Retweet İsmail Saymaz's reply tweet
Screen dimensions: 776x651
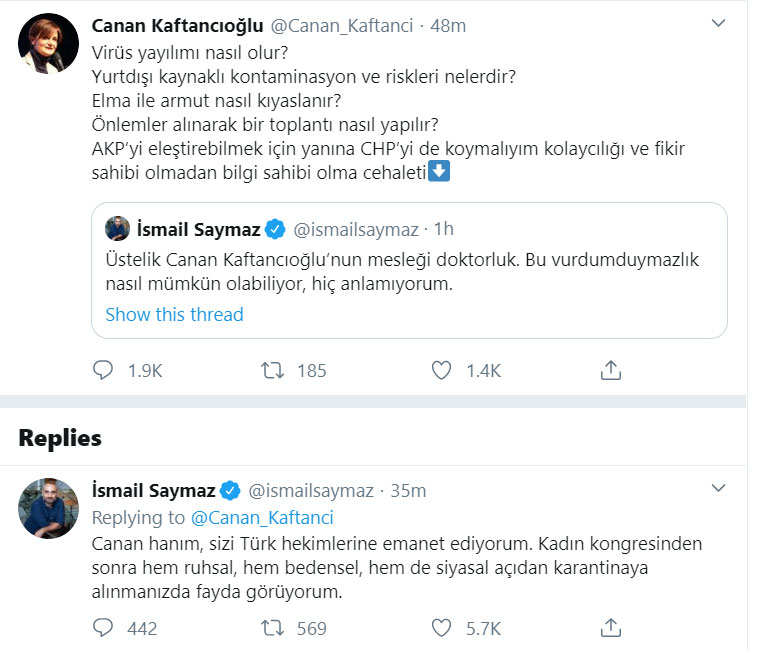coord(272,628)
